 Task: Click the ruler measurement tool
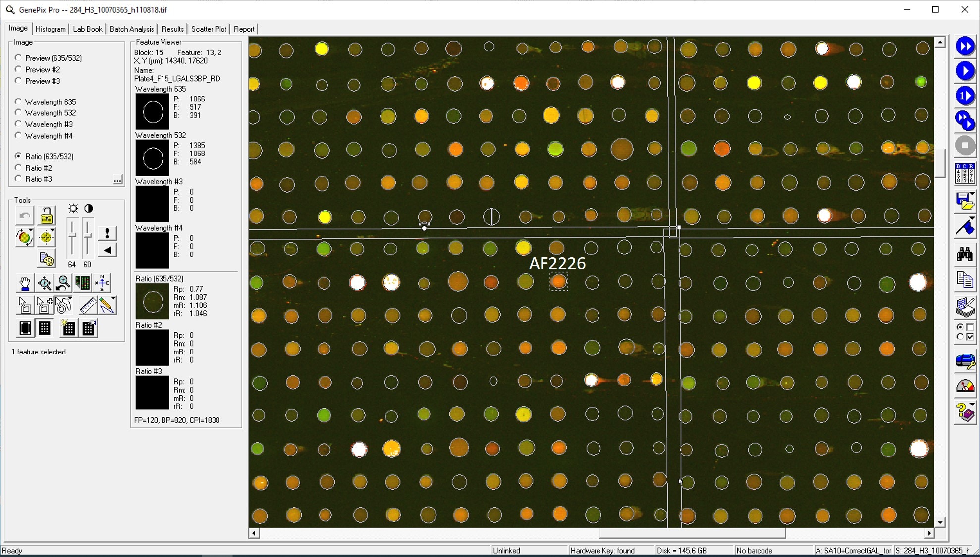coord(88,305)
